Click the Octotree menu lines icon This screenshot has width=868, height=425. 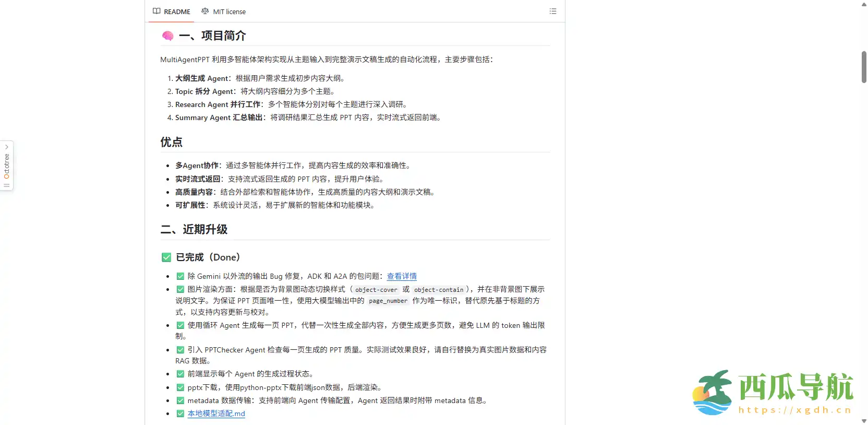pyautogui.click(x=7, y=185)
